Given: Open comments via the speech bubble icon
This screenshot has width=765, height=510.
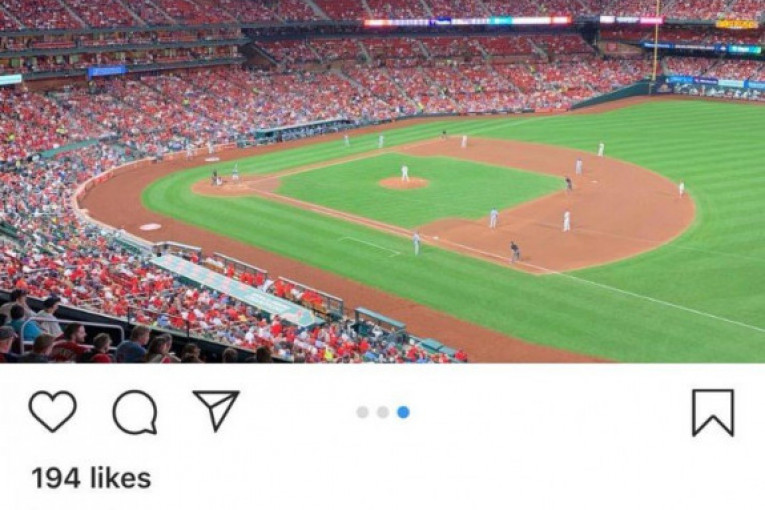Looking at the screenshot, I should pyautogui.click(x=135, y=412).
